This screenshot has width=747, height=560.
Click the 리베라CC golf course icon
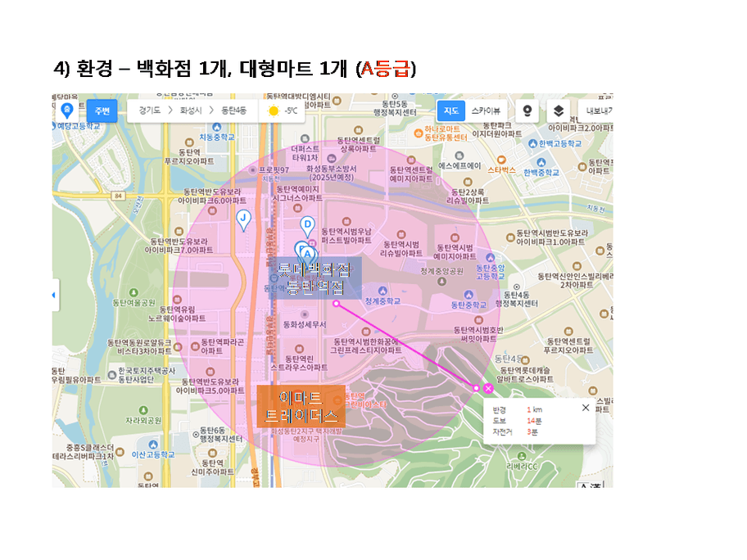point(522,456)
